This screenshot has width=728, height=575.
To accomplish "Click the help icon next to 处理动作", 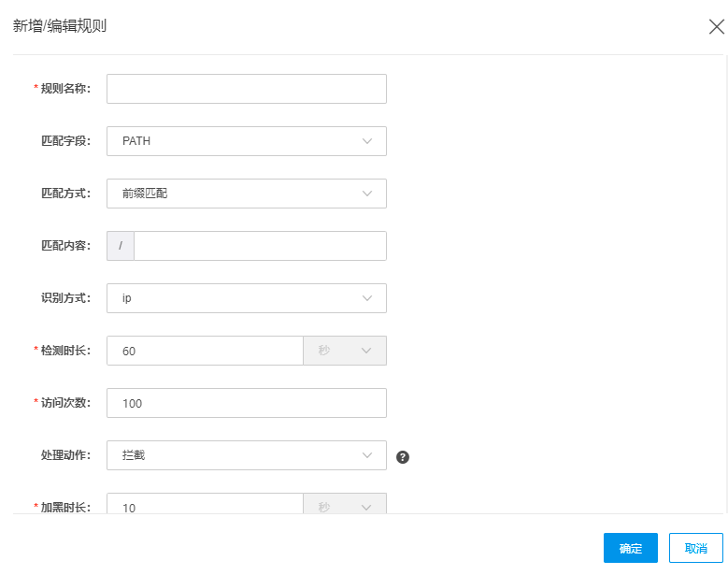I will point(403,456).
